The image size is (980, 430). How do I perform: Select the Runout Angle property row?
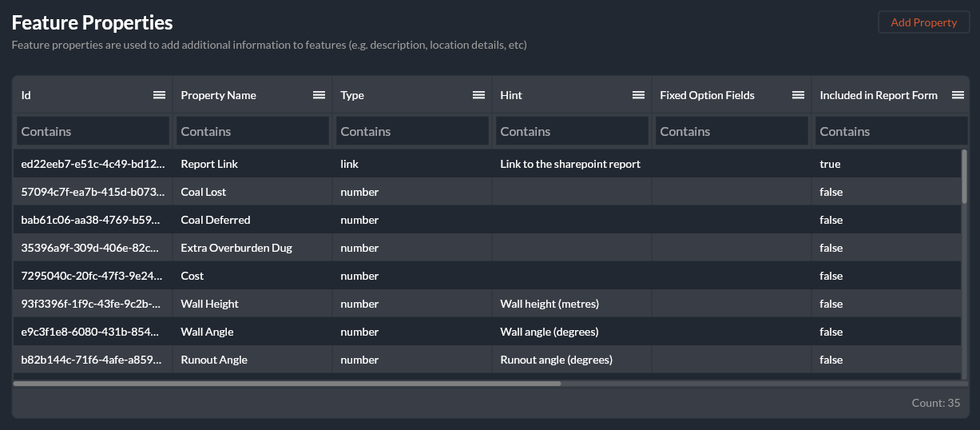point(214,360)
